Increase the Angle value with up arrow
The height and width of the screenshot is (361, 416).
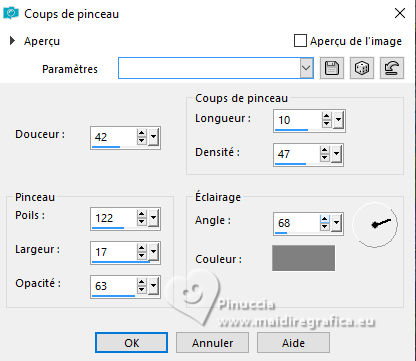coord(325,219)
